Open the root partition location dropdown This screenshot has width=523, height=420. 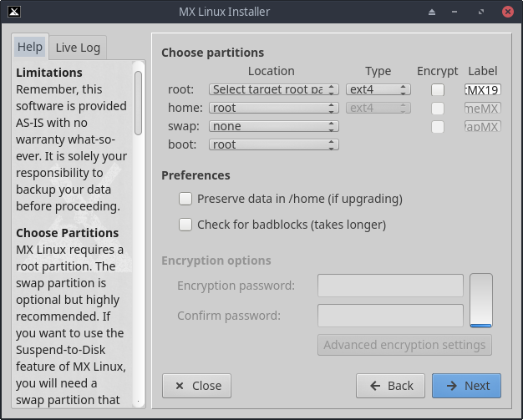pos(274,89)
